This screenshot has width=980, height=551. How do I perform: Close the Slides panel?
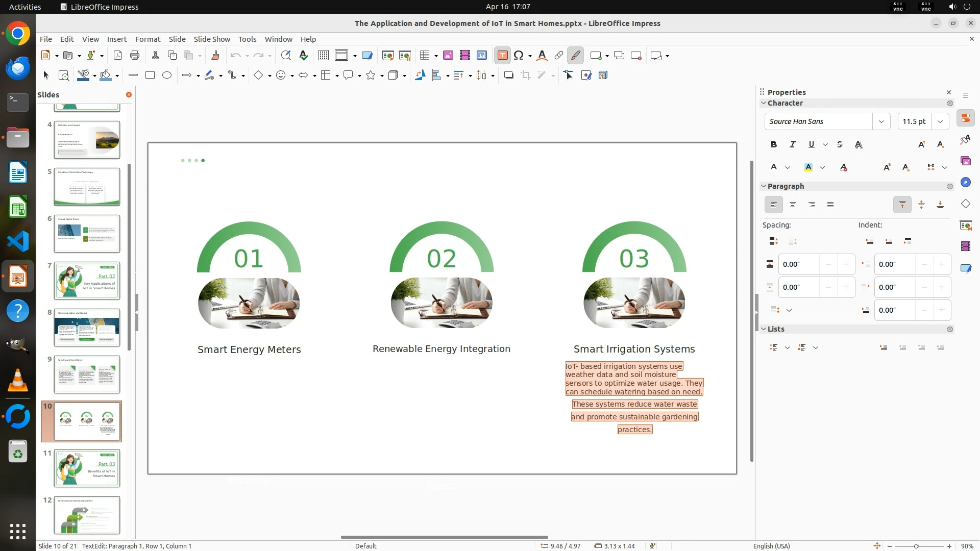(129, 95)
